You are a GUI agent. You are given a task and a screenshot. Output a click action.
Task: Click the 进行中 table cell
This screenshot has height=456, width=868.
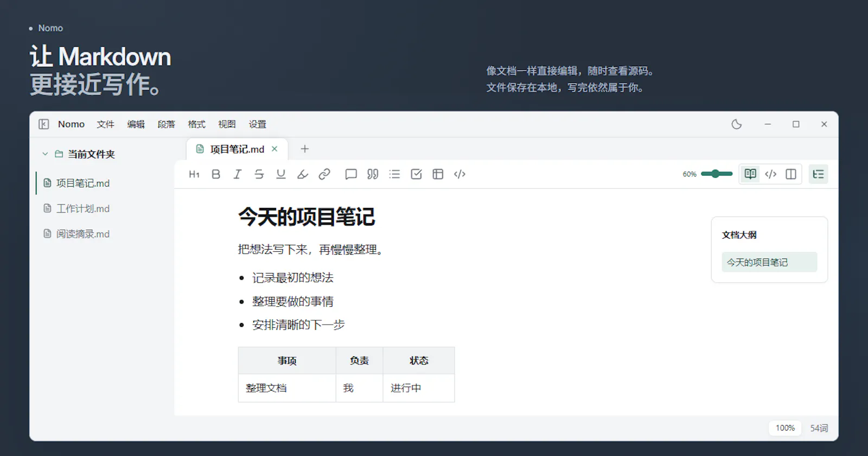click(x=419, y=388)
